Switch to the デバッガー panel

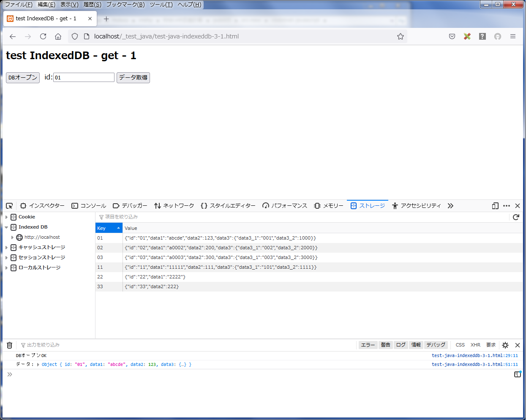pos(130,206)
